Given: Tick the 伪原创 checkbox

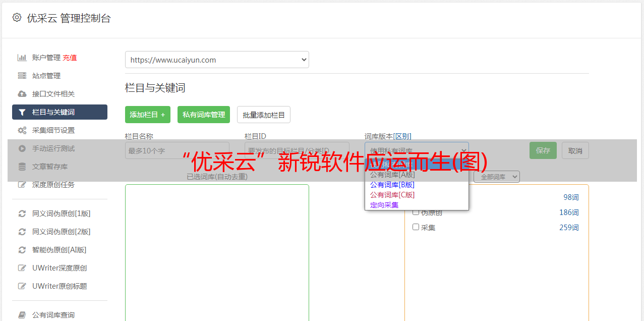Looking at the screenshot, I should pos(416,212).
